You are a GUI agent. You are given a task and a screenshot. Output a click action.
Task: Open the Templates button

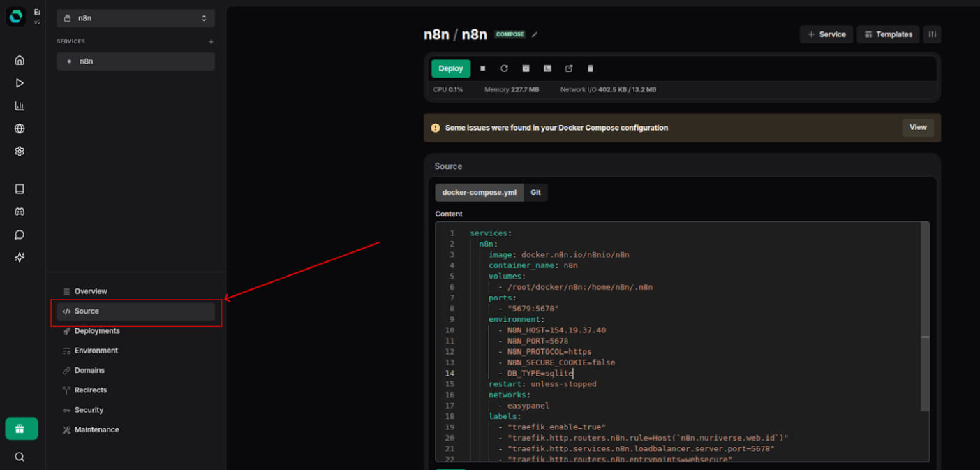coord(888,34)
